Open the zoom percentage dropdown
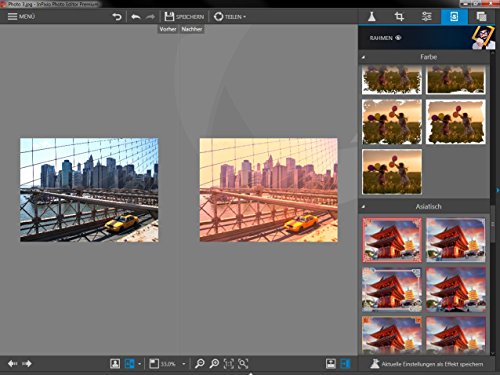The height and width of the screenshot is (375, 500). click(184, 364)
